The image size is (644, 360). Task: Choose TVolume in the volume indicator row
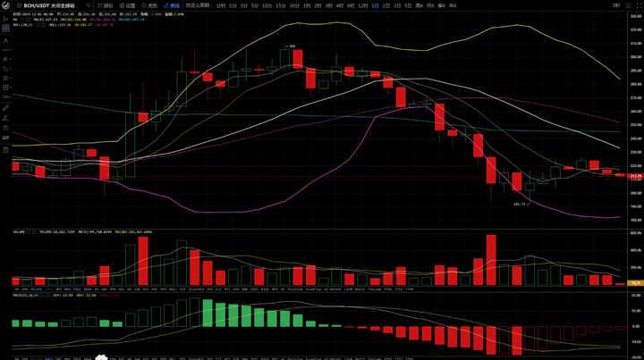click(374, 289)
